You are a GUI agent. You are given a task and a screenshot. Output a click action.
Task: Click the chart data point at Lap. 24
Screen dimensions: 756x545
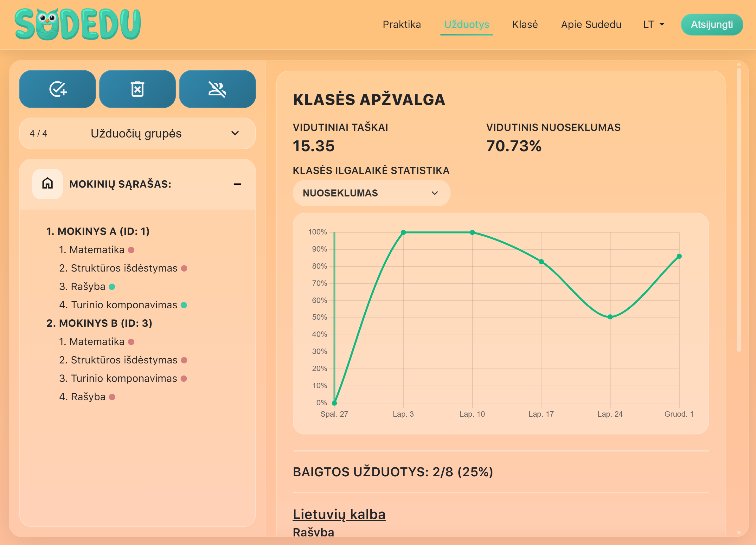610,317
